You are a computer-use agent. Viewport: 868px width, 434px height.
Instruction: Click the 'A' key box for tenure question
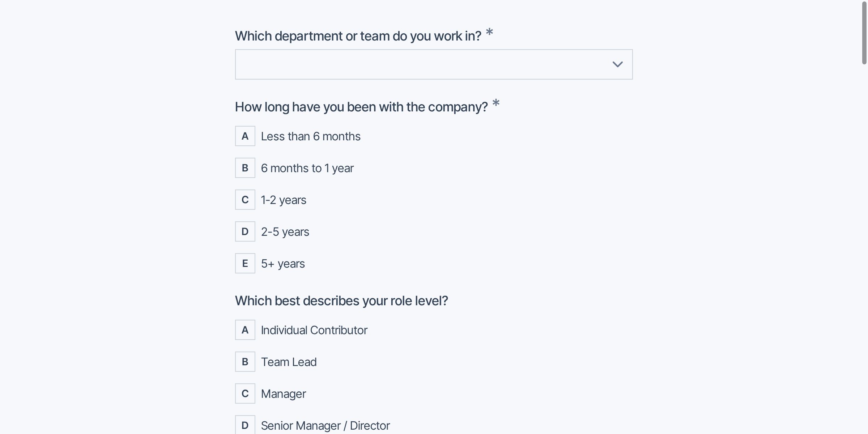pyautogui.click(x=245, y=136)
